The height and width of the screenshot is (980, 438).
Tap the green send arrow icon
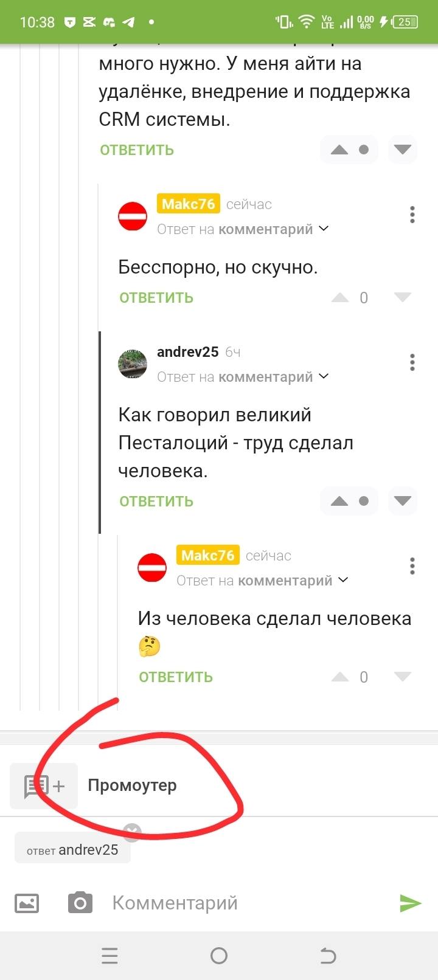pyautogui.click(x=411, y=903)
